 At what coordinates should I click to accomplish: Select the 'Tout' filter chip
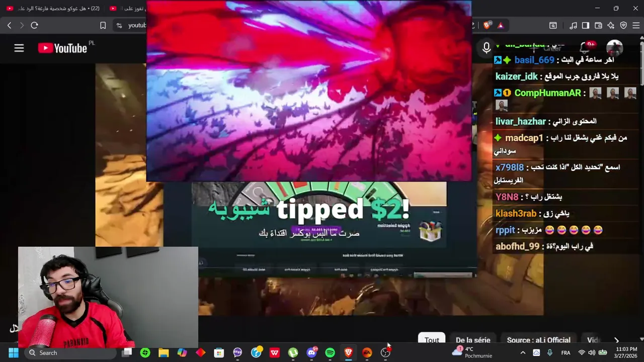click(431, 340)
